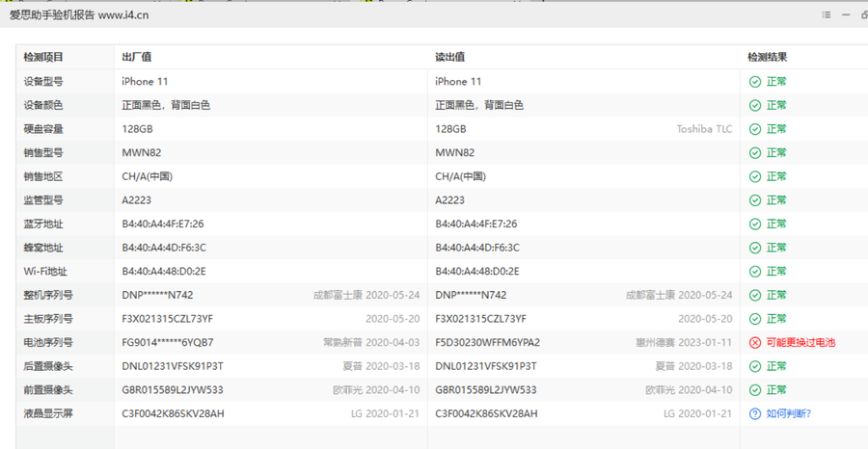Click MWN82 in the 出厂值 column
868x449 pixels.
pos(142,152)
